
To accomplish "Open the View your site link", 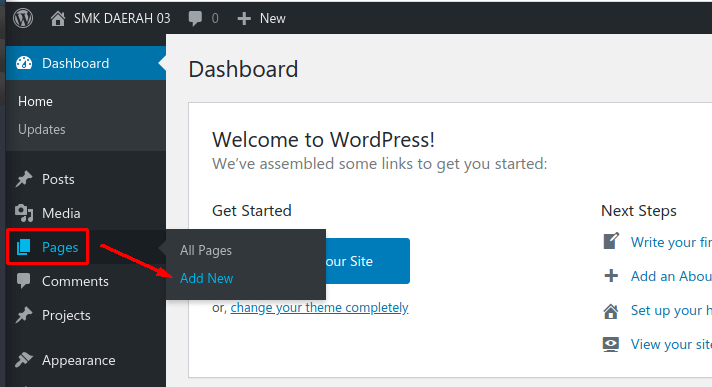I will pos(671,344).
